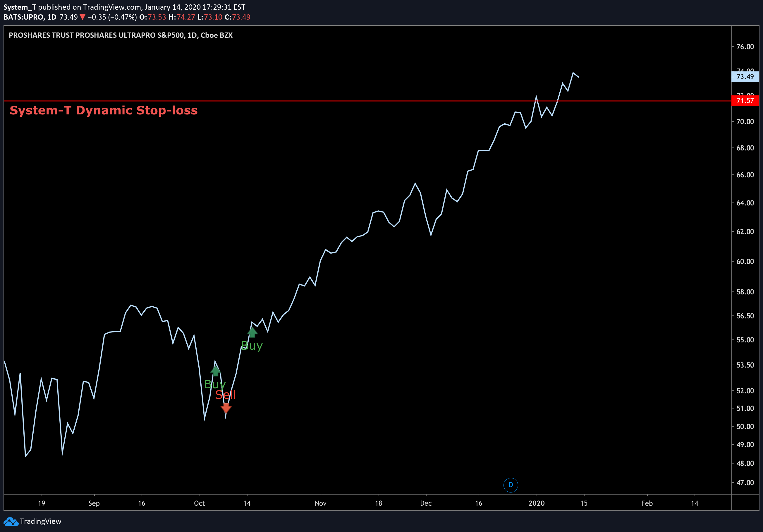This screenshot has width=763, height=532.
Task: Click 'System-T Dynamic Stop-loss' text label
Action: tap(104, 110)
